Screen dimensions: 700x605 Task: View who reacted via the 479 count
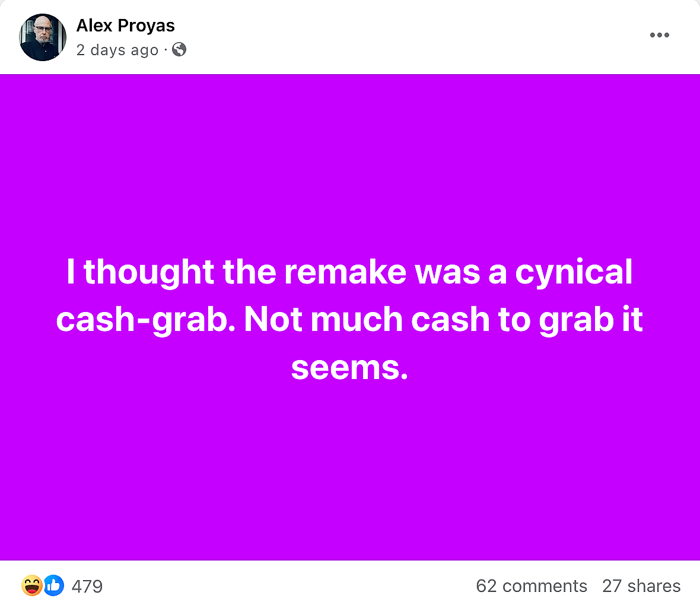pyautogui.click(x=87, y=587)
